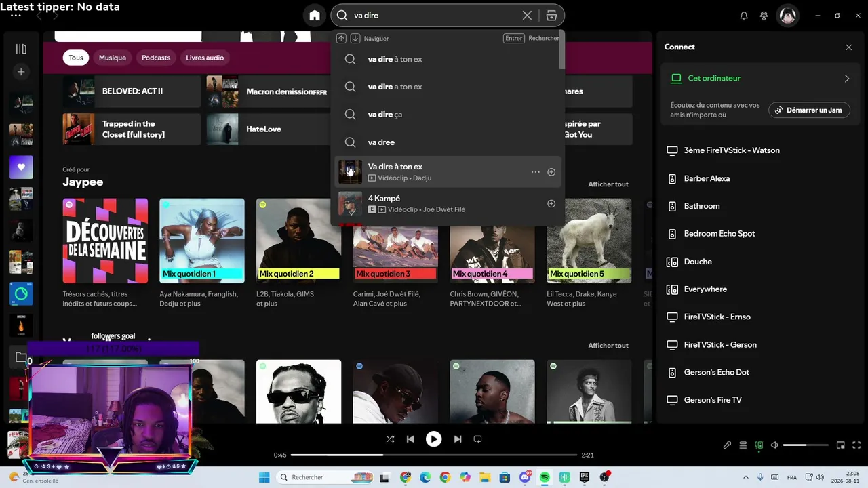Choose the first 'va dire à ton ex' suggestion
This screenshot has width=868, height=488.
(x=448, y=59)
